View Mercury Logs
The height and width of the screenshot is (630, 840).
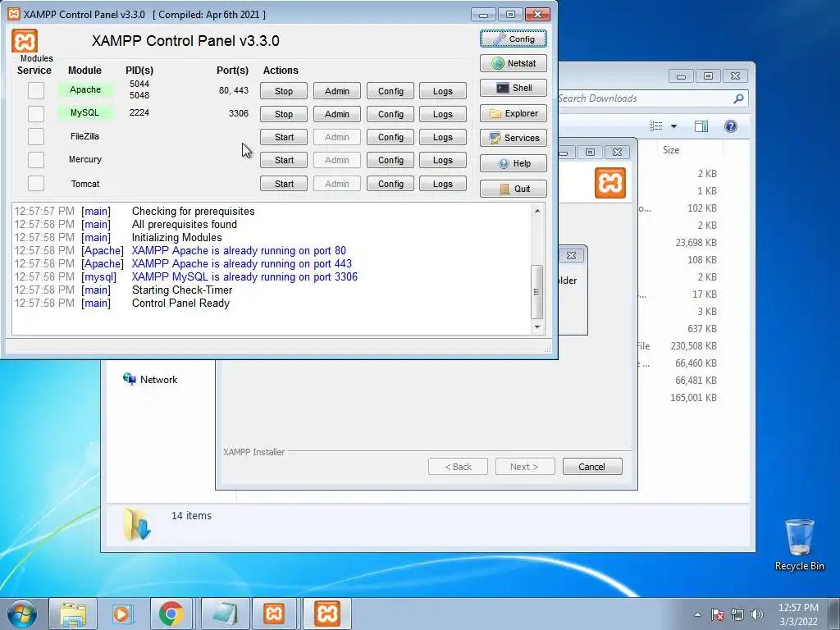pyautogui.click(x=443, y=160)
